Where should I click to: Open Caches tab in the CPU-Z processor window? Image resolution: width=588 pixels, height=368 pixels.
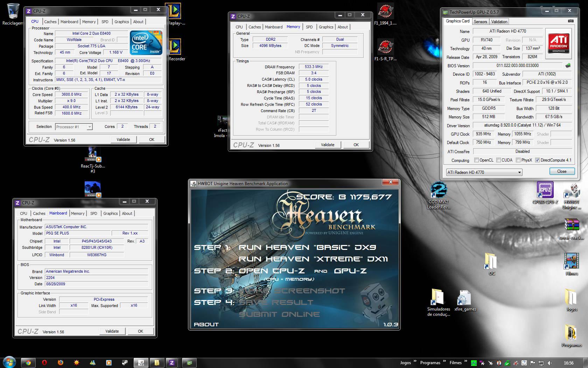pos(50,22)
